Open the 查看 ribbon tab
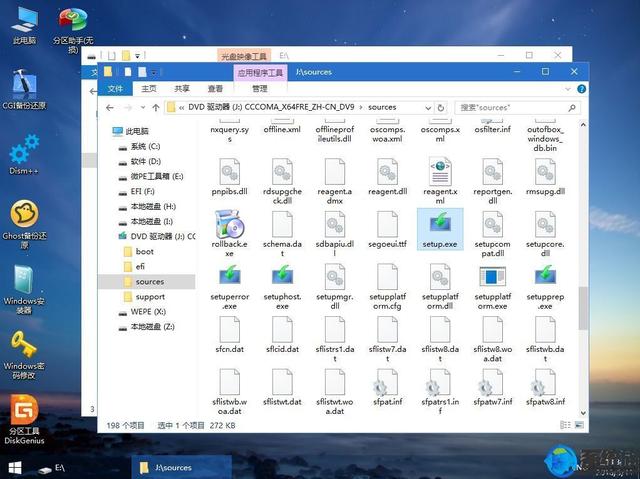Image resolution: width=640 pixels, height=479 pixels. pos(215,89)
